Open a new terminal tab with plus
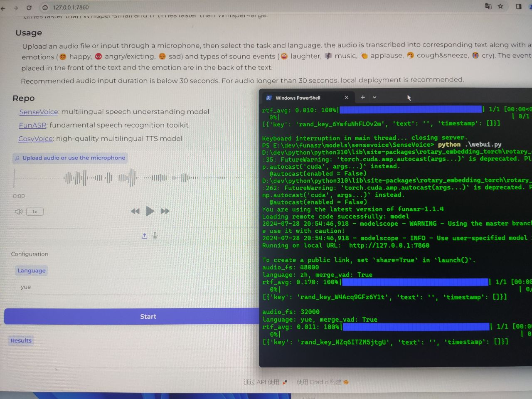This screenshot has width=532, height=399. (363, 97)
